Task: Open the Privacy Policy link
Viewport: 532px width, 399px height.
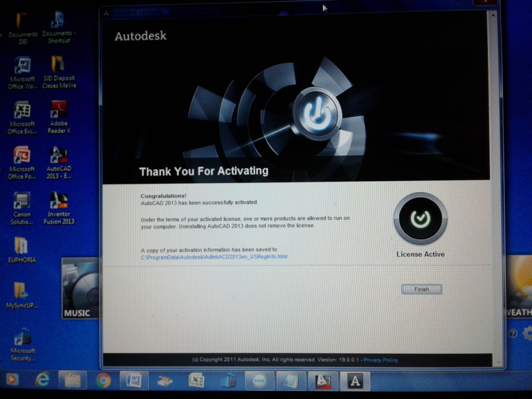Action: click(x=381, y=360)
